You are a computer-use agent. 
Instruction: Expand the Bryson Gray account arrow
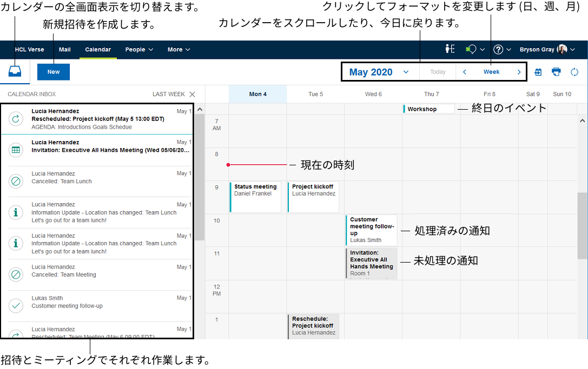tap(573, 50)
